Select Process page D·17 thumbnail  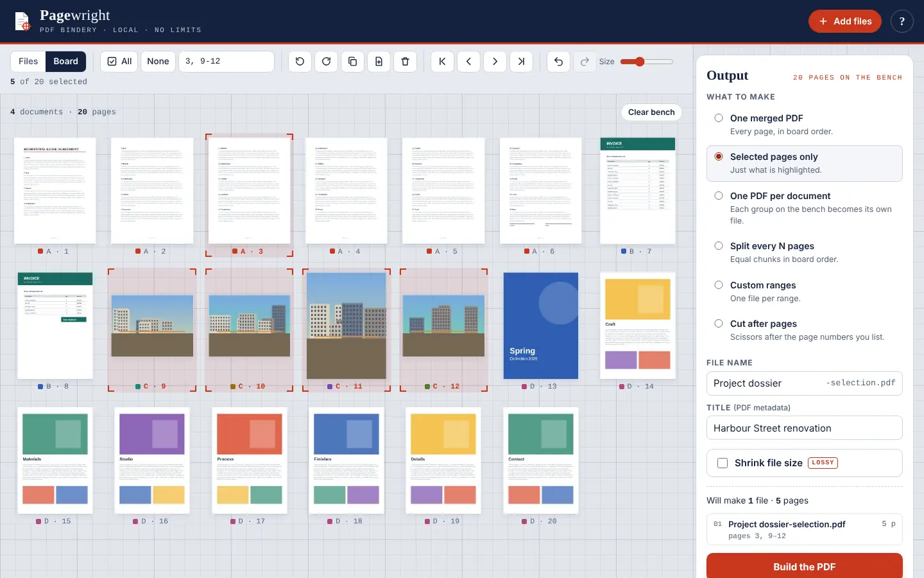pyautogui.click(x=250, y=460)
